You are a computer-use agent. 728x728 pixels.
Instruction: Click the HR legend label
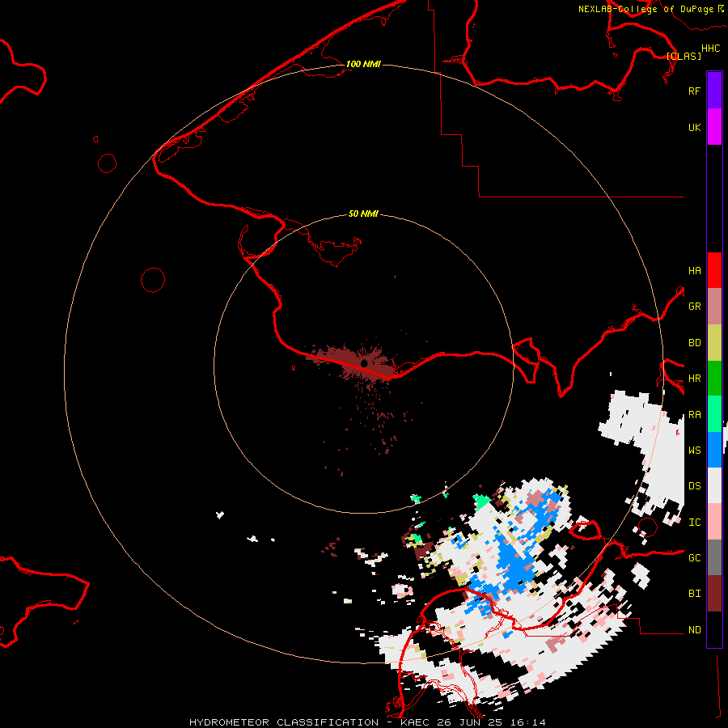(x=694, y=379)
